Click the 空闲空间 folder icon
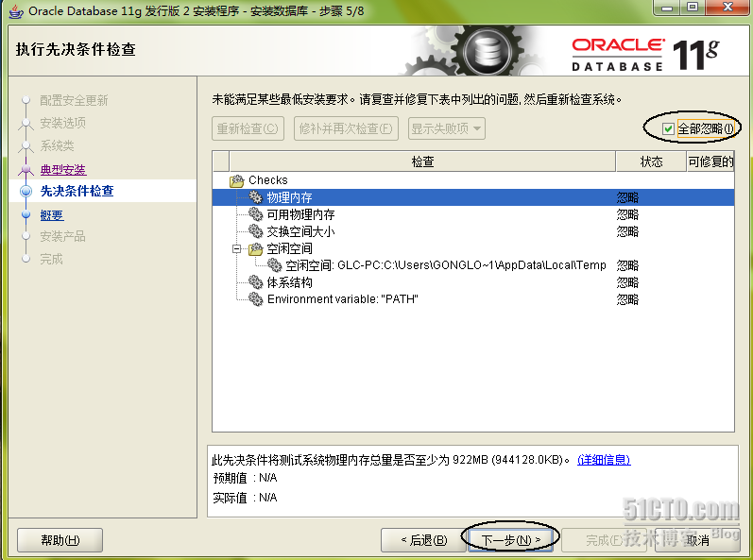 [256, 248]
